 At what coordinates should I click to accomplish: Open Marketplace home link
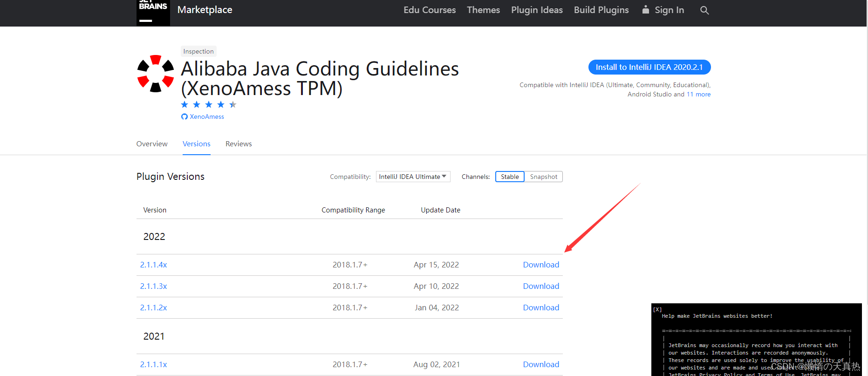click(205, 10)
